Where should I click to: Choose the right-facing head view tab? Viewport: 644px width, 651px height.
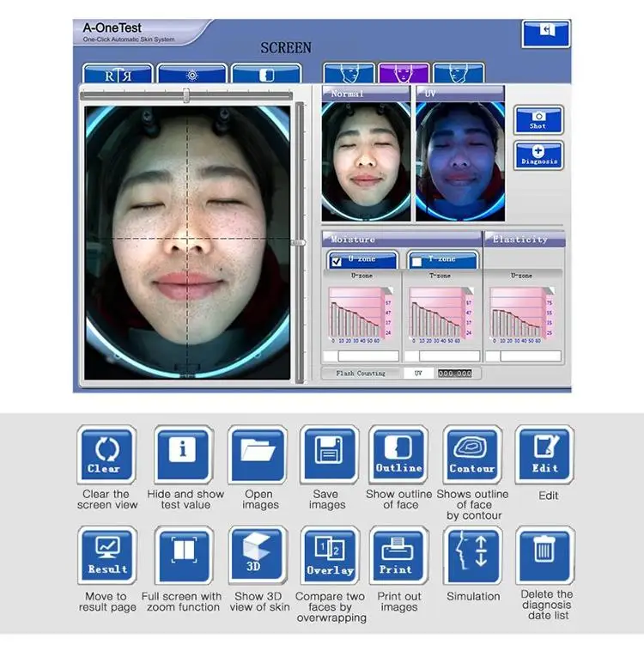click(x=459, y=74)
